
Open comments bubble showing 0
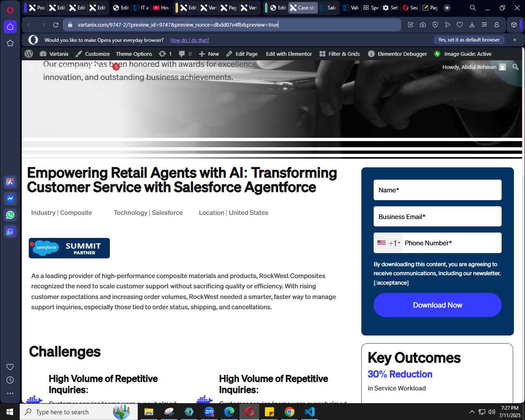click(185, 54)
